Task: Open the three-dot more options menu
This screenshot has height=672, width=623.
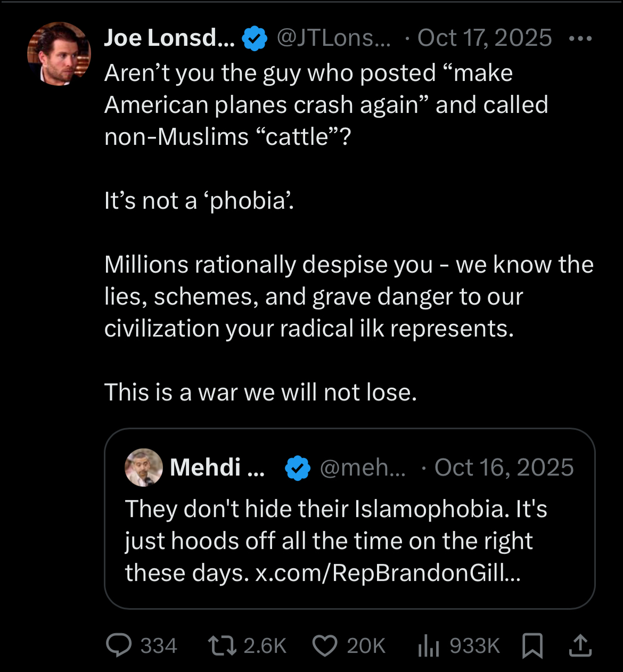Action: [580, 38]
